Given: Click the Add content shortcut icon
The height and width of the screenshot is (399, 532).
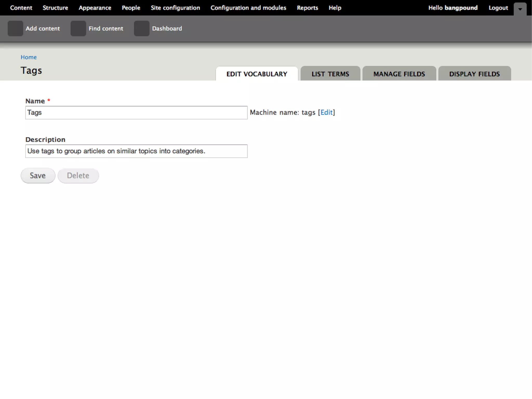Looking at the screenshot, I should (15, 28).
